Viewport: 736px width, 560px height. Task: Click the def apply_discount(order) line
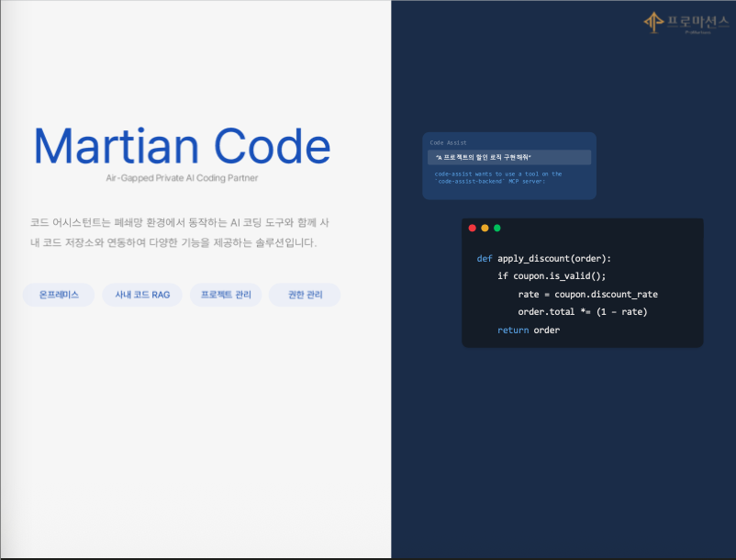coord(543,258)
